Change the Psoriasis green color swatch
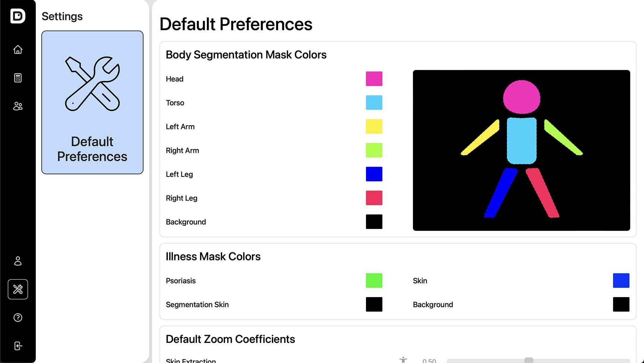 [374, 281]
